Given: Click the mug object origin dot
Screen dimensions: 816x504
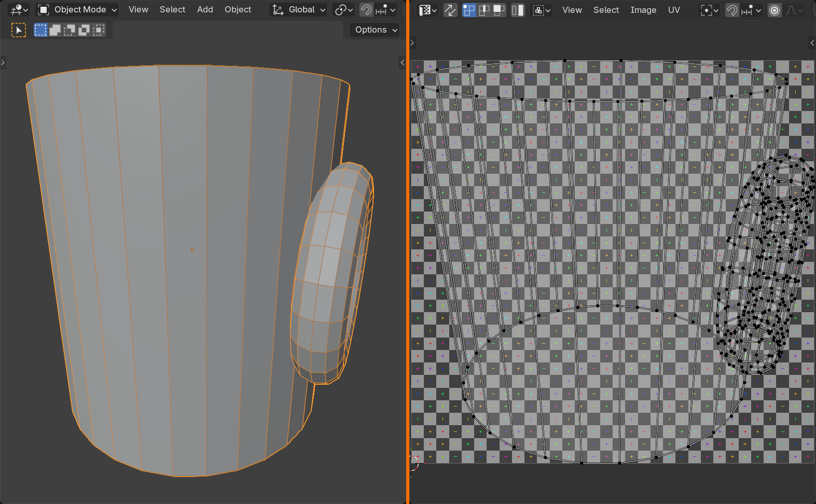Looking at the screenshot, I should pyautogui.click(x=192, y=250).
